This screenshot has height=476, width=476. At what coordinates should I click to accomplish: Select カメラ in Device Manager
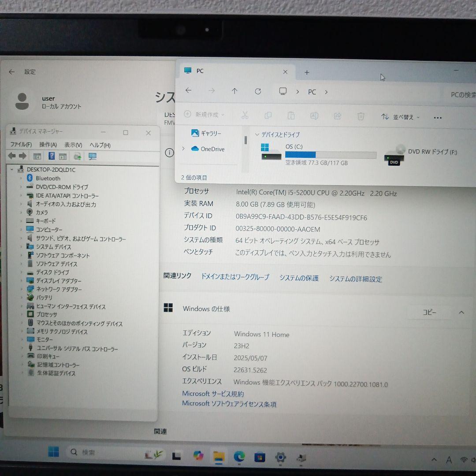pos(41,212)
